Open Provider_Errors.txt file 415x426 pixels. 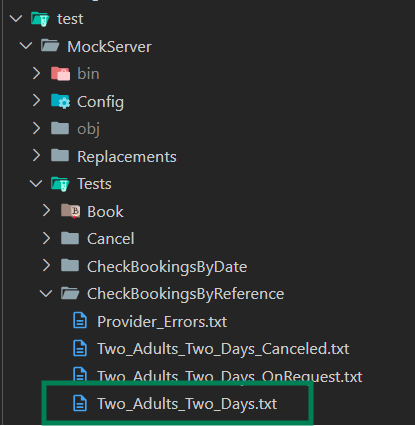[x=162, y=322]
